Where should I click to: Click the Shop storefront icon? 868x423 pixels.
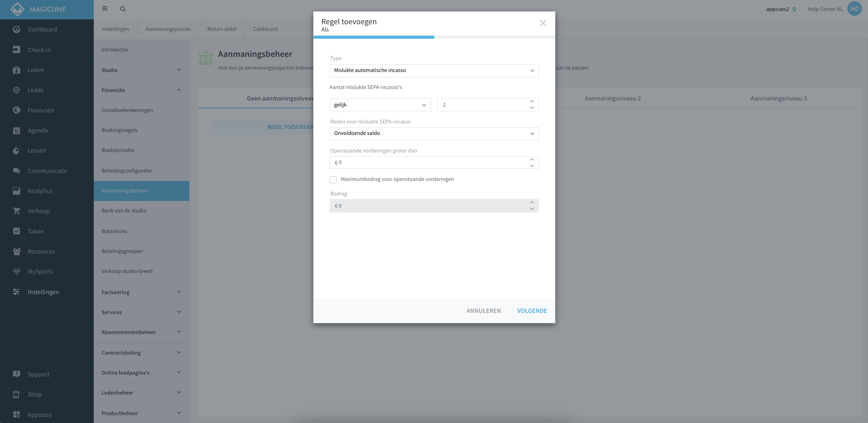tap(17, 394)
